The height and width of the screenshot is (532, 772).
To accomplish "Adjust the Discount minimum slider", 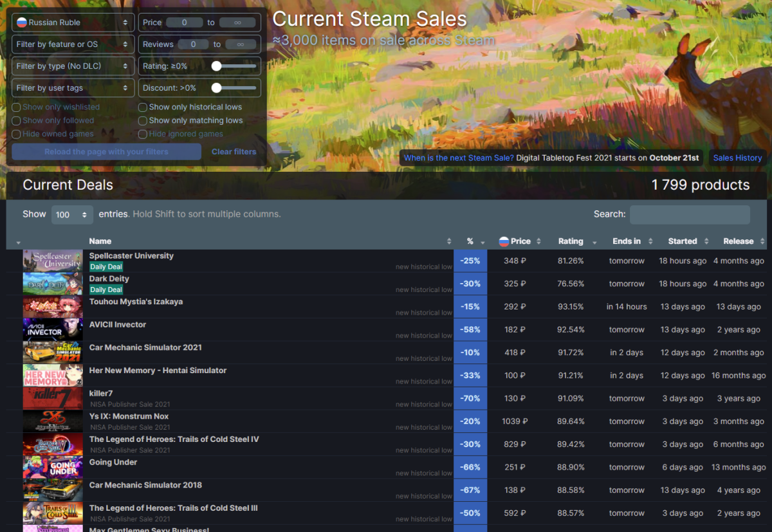I will (234, 88).
